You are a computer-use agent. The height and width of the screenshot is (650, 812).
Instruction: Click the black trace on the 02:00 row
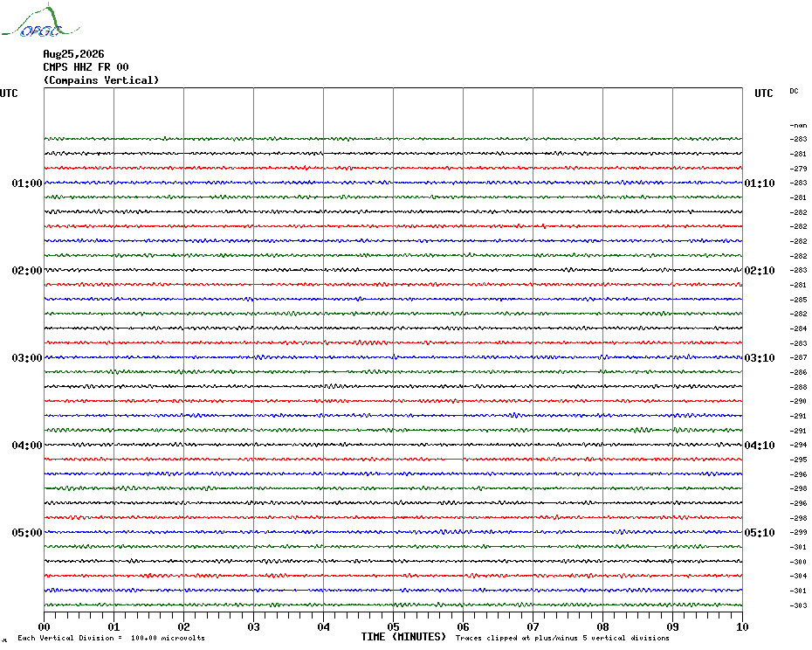point(394,270)
